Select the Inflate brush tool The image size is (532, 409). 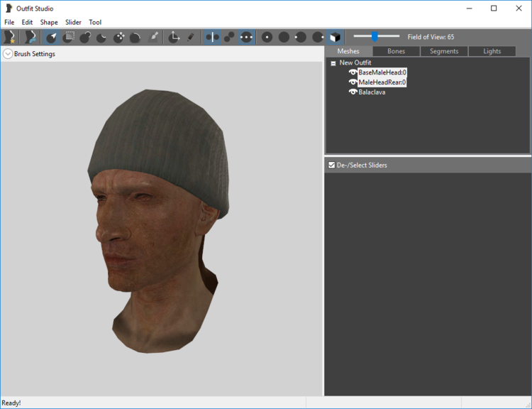(85, 37)
